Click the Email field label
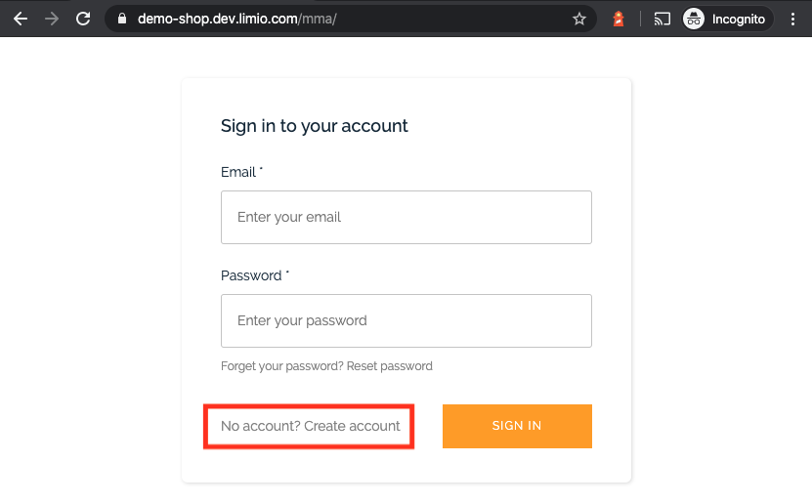The height and width of the screenshot is (504, 812). point(238,172)
